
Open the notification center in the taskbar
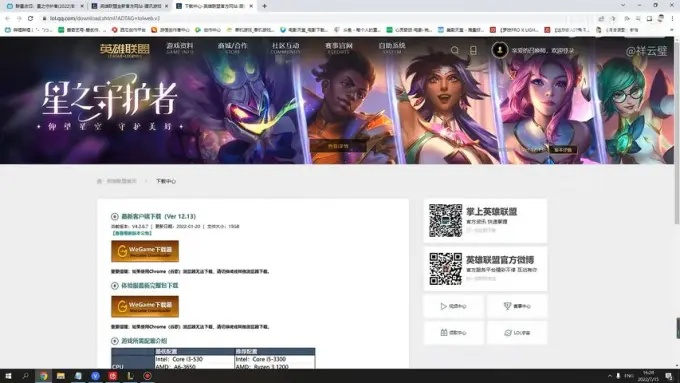(x=669, y=376)
